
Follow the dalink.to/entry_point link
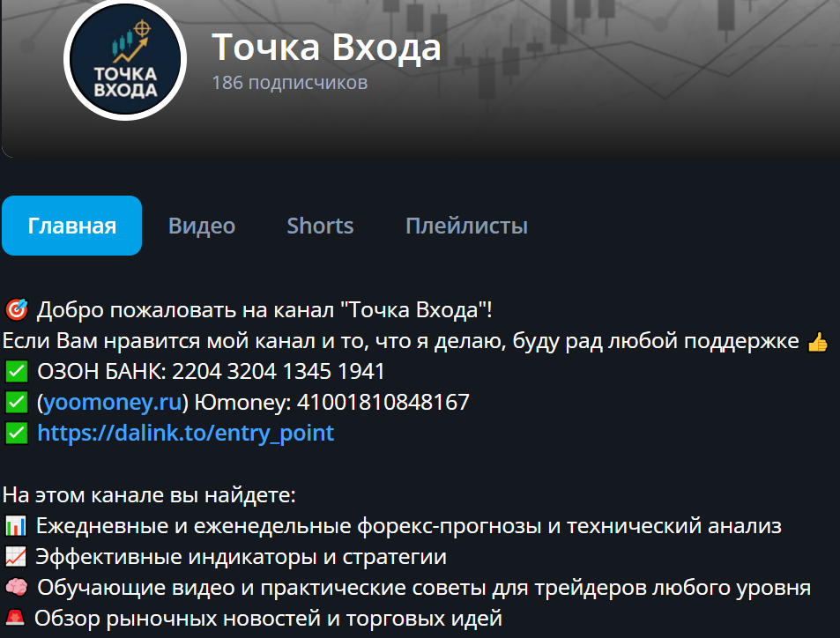(185, 433)
